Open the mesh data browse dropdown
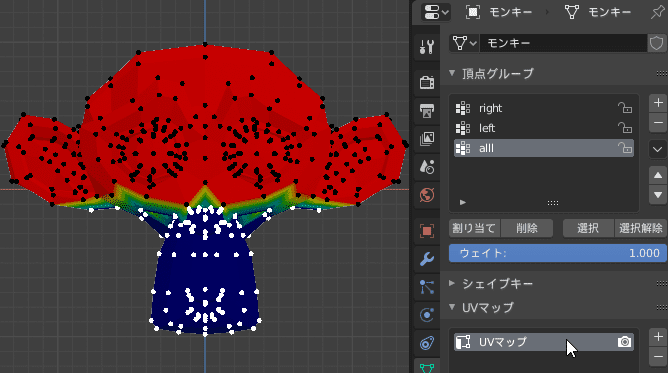668x373 pixels. pyautogui.click(x=464, y=43)
